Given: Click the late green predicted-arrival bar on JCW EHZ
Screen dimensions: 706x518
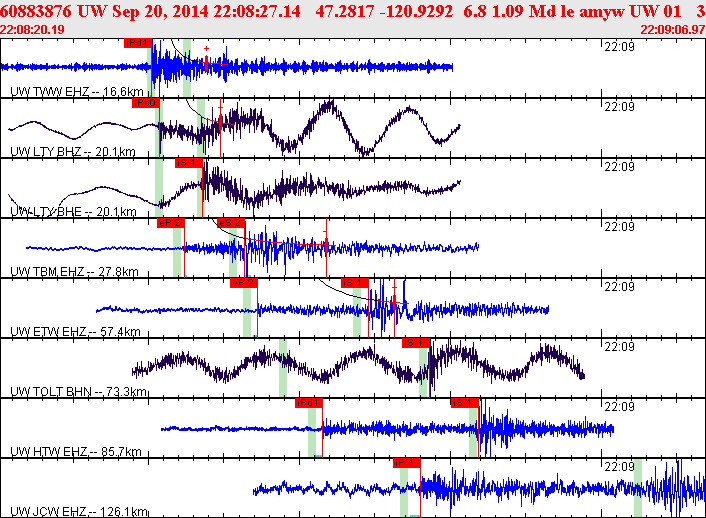Looking at the screenshot, I should (638, 488).
